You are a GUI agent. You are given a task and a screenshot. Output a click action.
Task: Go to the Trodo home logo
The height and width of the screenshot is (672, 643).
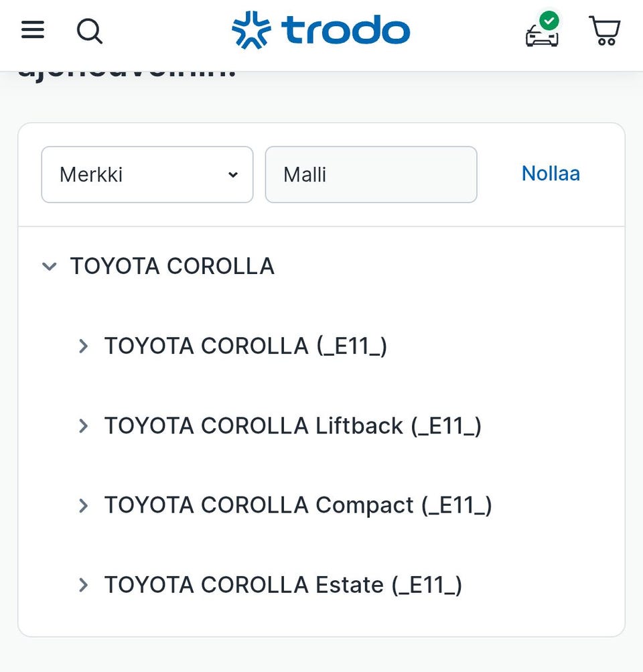point(321,31)
